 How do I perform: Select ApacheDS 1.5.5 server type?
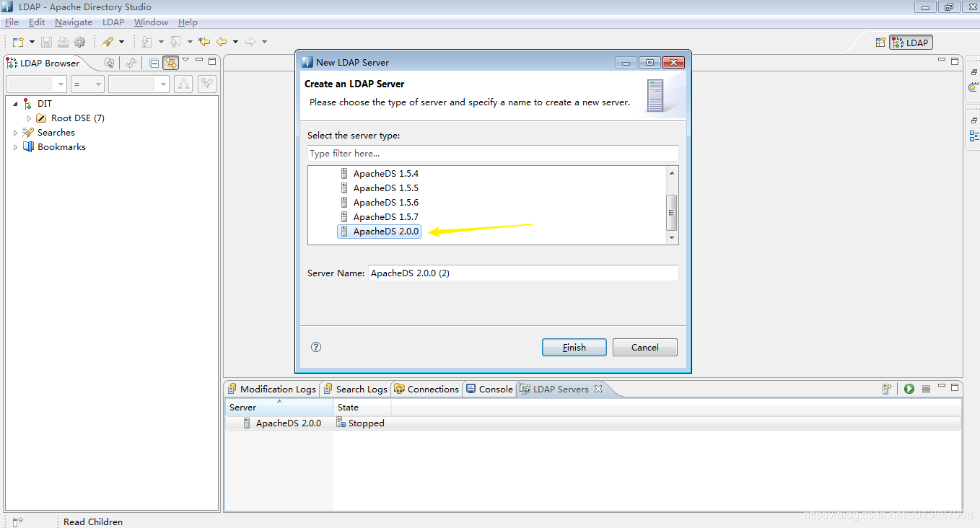[x=385, y=188]
